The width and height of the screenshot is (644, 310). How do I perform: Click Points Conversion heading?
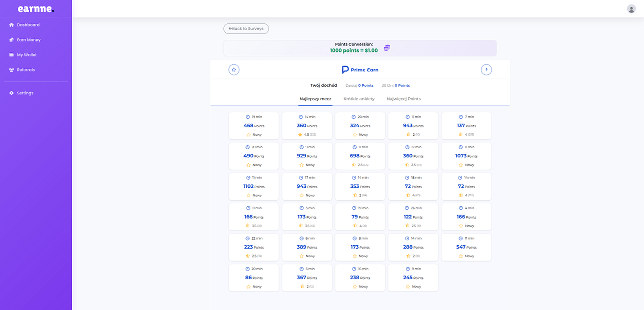354,44
